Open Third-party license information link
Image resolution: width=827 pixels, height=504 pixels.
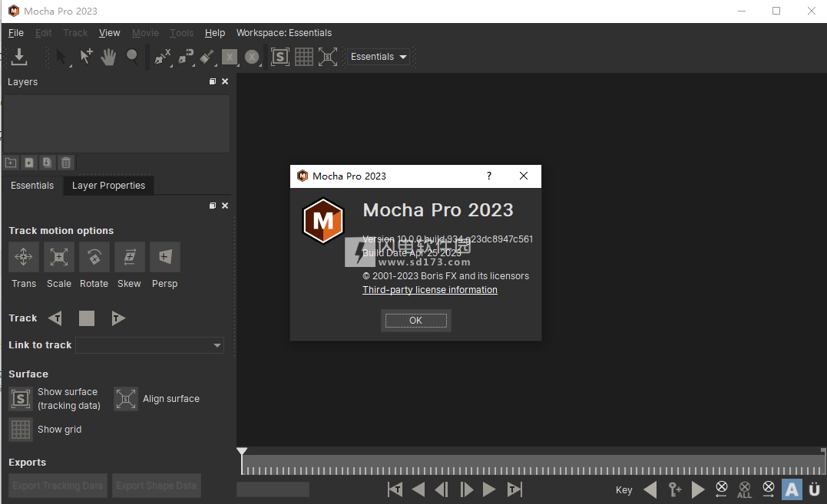(x=430, y=290)
